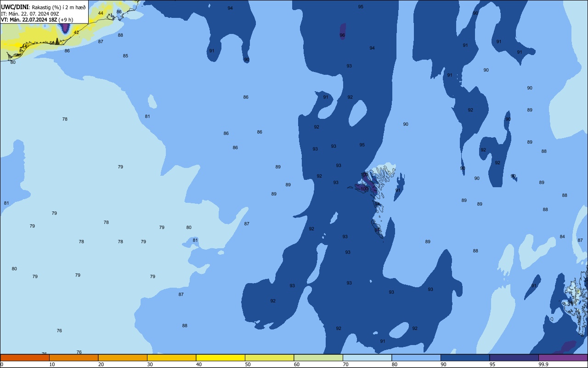Viewport: 588px width, 368px height.
Task: Click the '97' value on the island
Action: coord(377,230)
